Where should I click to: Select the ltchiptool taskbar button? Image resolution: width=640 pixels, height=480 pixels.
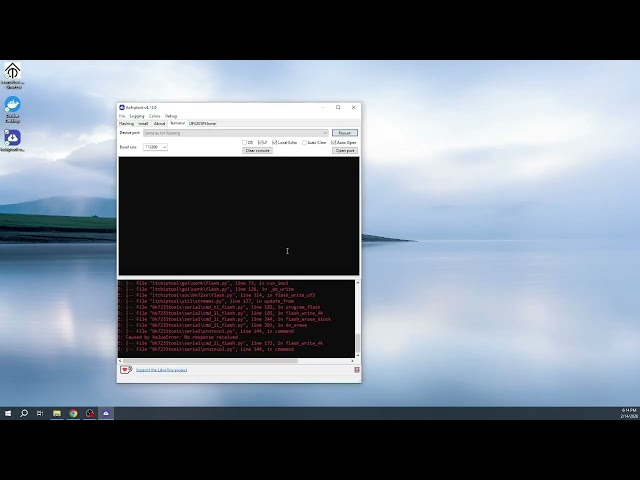(106, 413)
